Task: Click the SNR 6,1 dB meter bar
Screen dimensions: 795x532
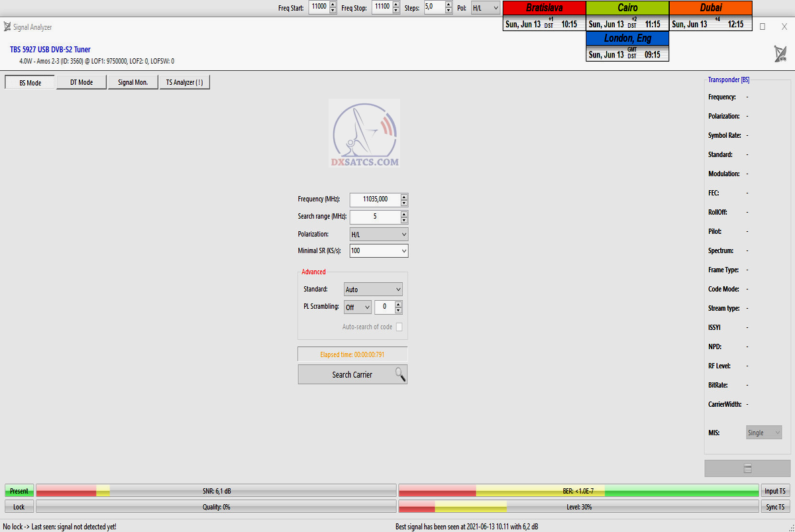Action: point(217,491)
